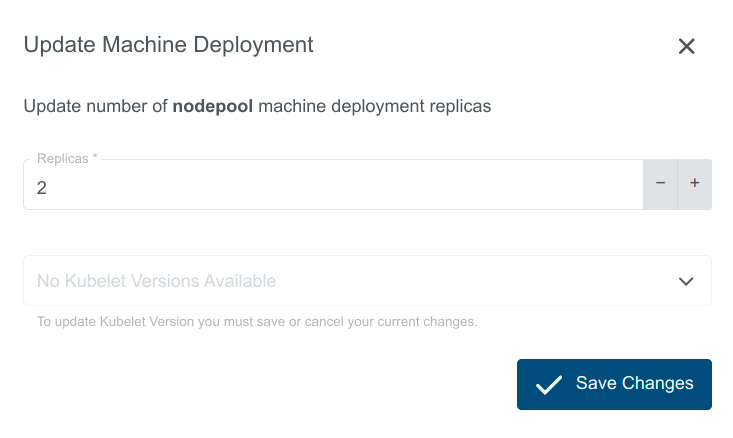Decrease replicas with the minus button
The image size is (733, 438).
(x=660, y=184)
